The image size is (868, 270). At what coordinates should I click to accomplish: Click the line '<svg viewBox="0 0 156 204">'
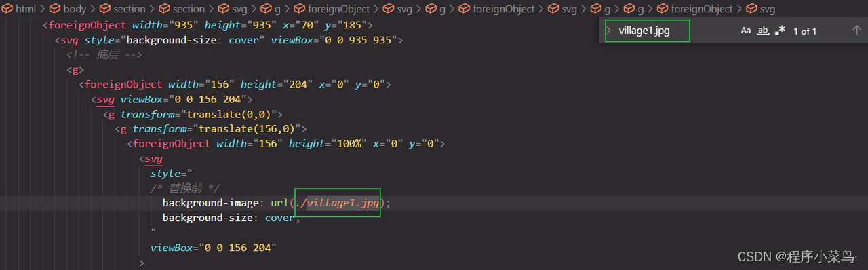click(172, 99)
